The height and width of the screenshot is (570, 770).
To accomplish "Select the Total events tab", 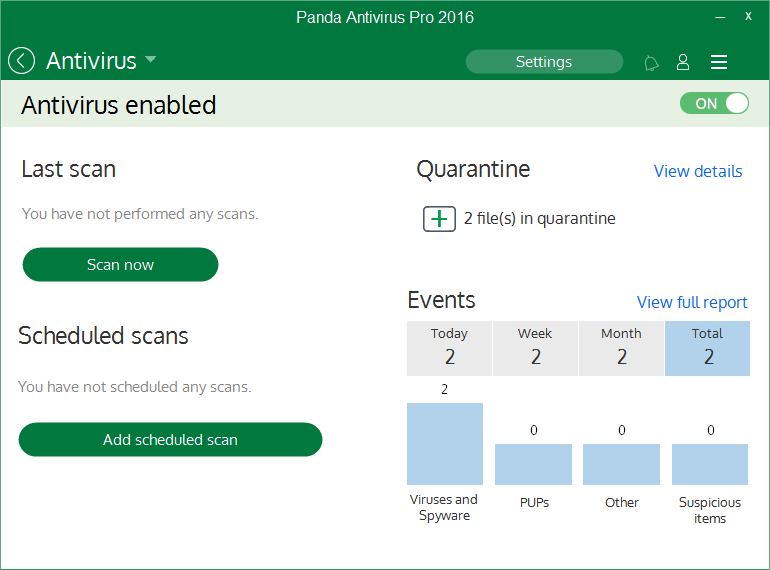I will tap(707, 347).
